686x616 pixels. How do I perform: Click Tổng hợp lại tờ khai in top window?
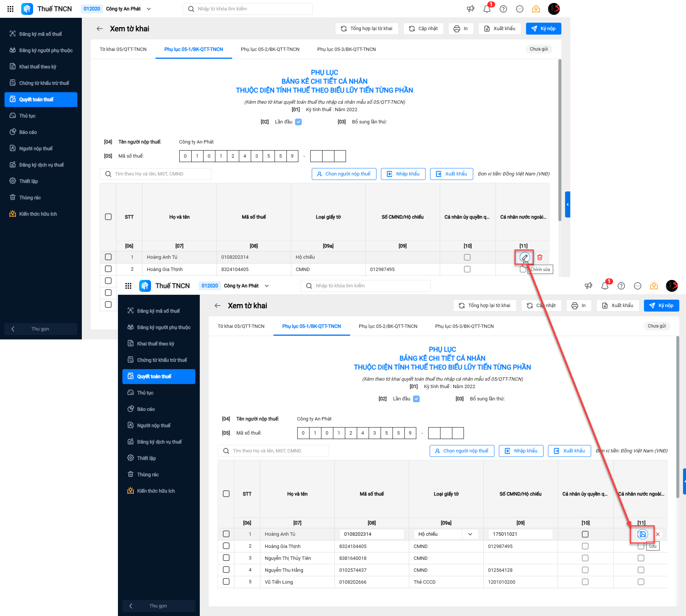[x=367, y=29]
